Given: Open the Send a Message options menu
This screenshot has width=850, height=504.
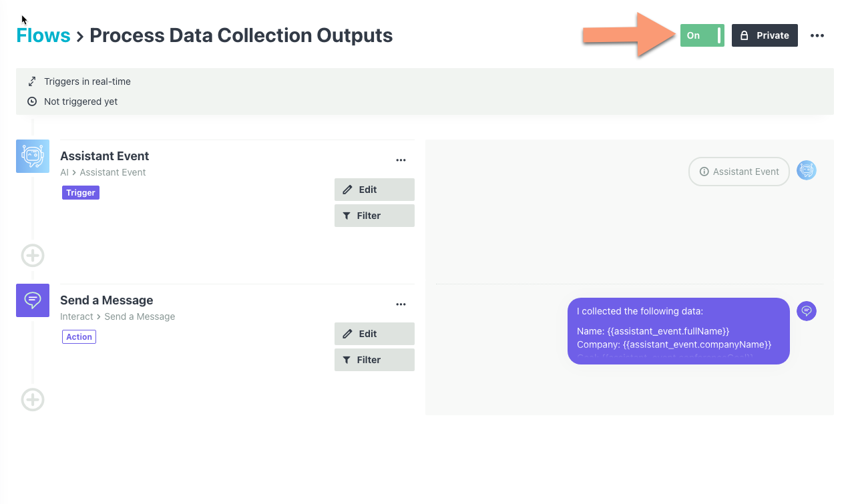Looking at the screenshot, I should point(401,304).
